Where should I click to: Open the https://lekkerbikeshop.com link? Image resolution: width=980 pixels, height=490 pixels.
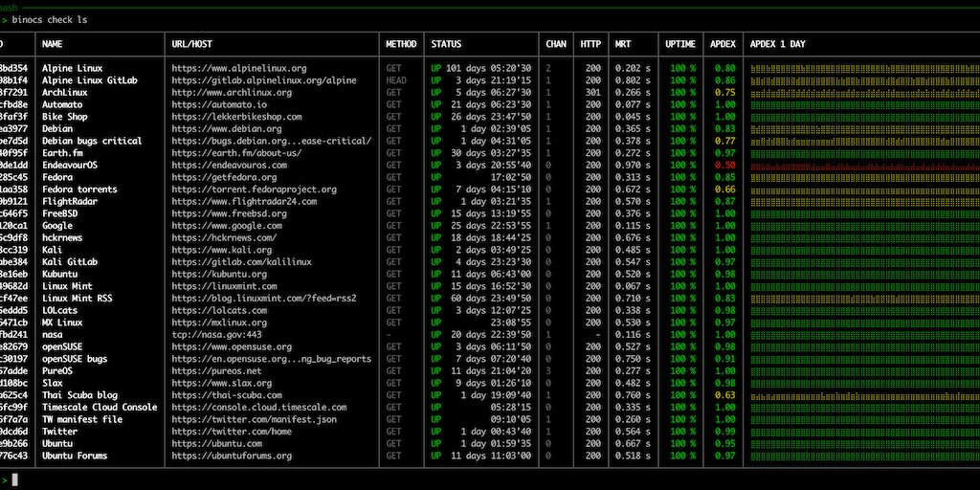click(236, 117)
